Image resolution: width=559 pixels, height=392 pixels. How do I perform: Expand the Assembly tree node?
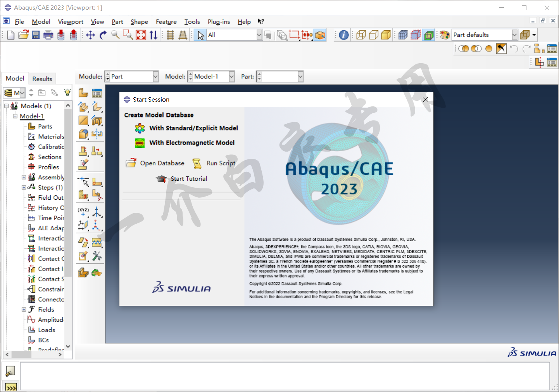point(24,177)
